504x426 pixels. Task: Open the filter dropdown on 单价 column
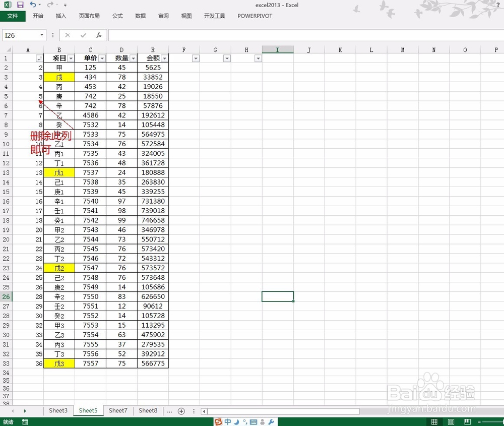(102, 58)
